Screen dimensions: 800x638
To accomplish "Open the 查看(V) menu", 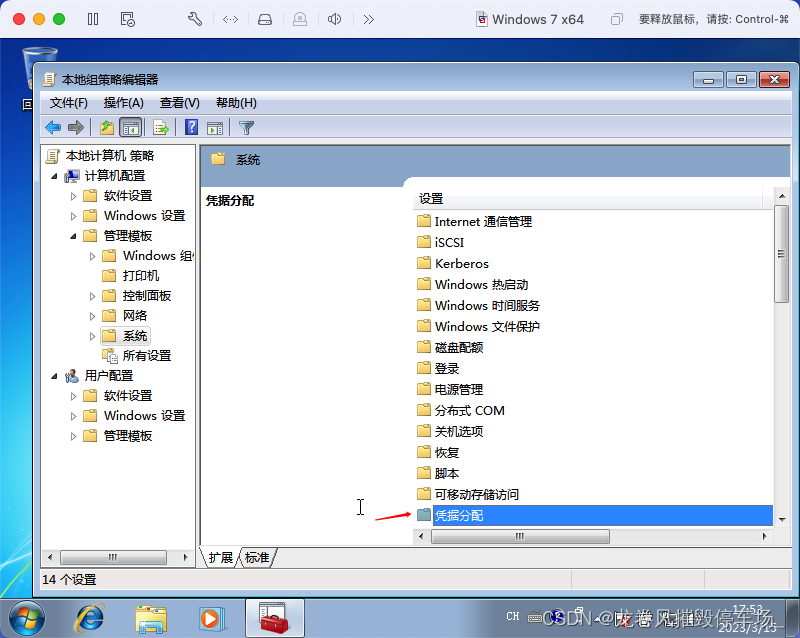I will (180, 103).
